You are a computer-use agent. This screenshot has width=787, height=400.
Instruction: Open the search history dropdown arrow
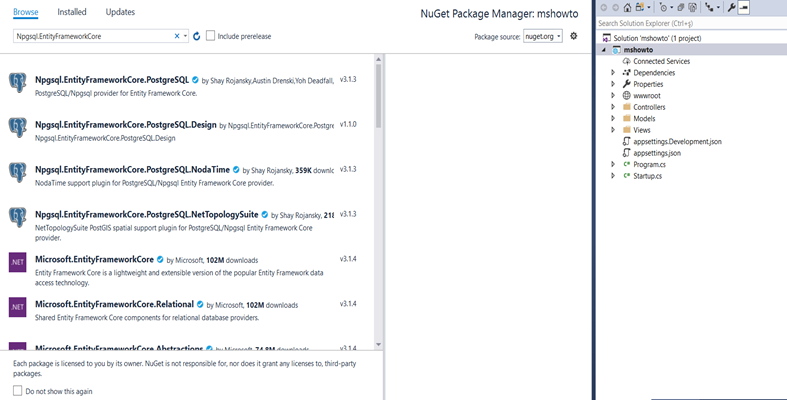point(185,36)
